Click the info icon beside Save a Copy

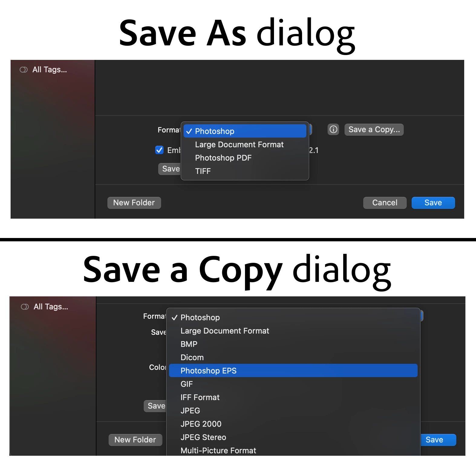(333, 129)
